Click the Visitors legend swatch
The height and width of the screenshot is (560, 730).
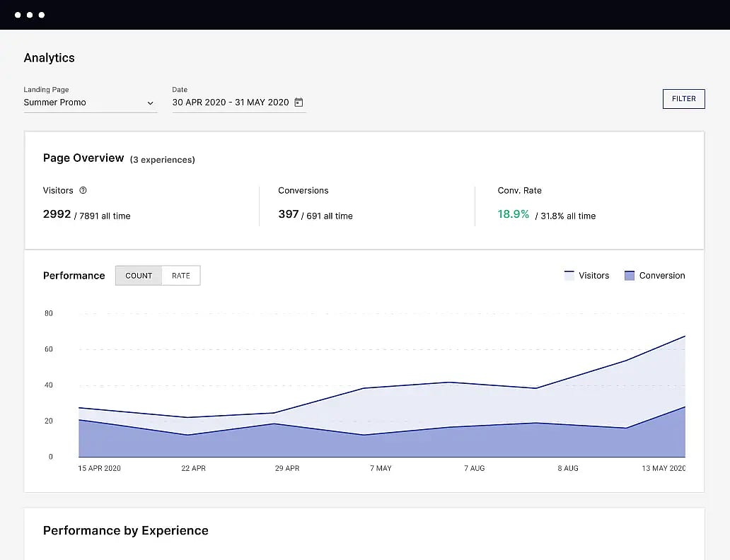click(x=569, y=276)
